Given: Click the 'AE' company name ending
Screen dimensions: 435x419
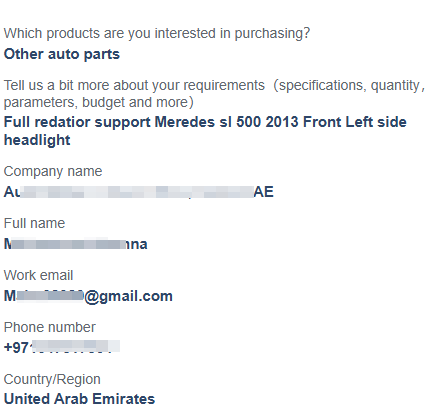Looking at the screenshot, I should (x=264, y=192).
